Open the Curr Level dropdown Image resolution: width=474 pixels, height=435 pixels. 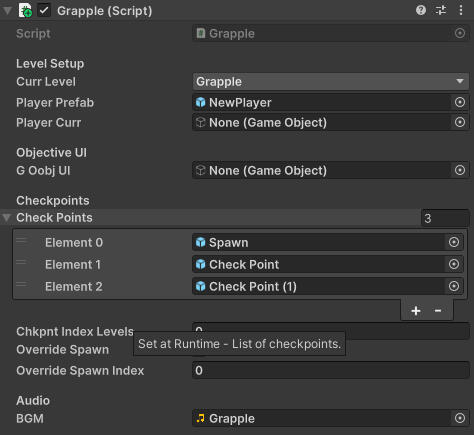pos(331,82)
